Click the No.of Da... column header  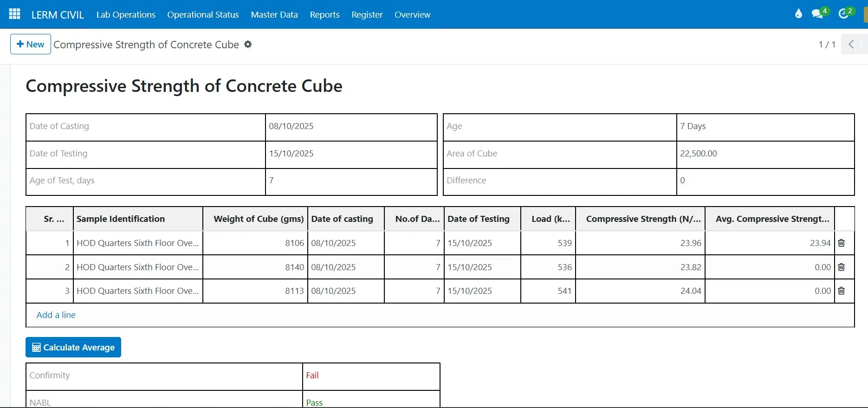(x=414, y=219)
